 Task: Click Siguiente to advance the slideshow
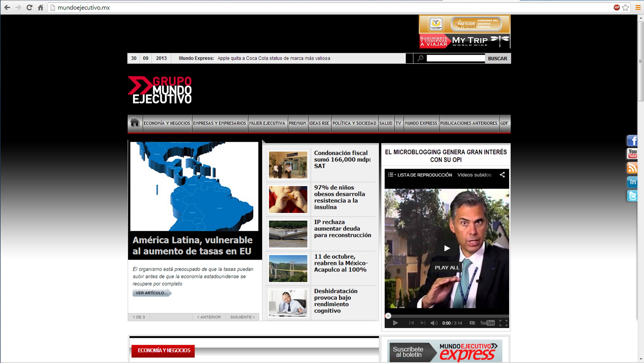(x=242, y=317)
